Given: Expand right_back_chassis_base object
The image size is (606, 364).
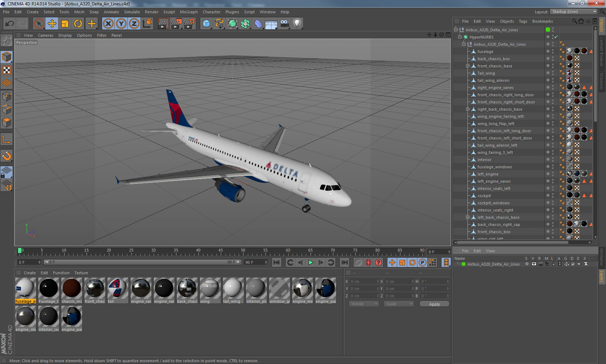Looking at the screenshot, I should 468,109.
